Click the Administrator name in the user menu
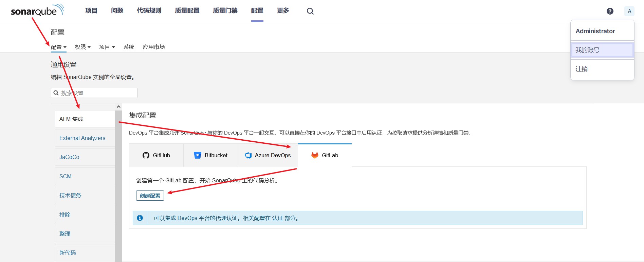 tap(595, 31)
